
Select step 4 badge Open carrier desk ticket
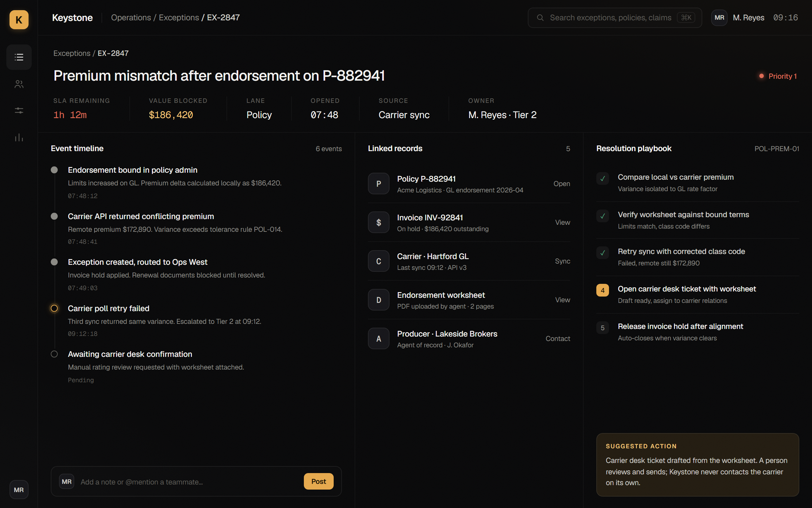603,290
